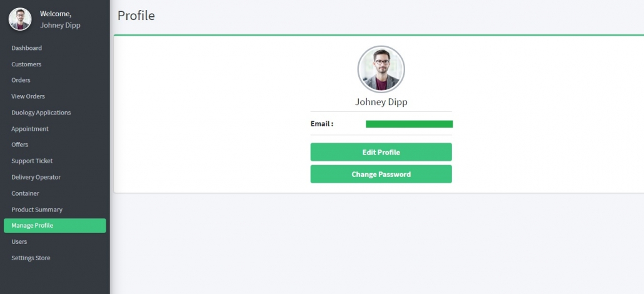The height and width of the screenshot is (294, 644).
Task: Click the Johney Dipp name under photo
Action: (381, 102)
